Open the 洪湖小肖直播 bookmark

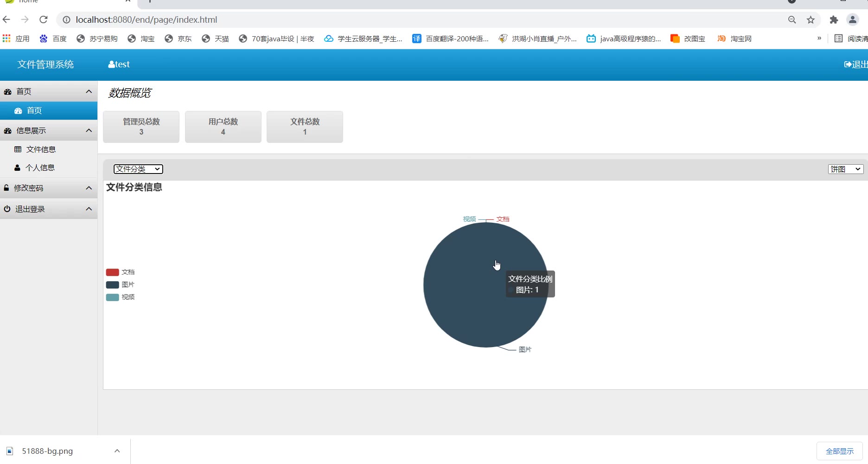click(537, 39)
